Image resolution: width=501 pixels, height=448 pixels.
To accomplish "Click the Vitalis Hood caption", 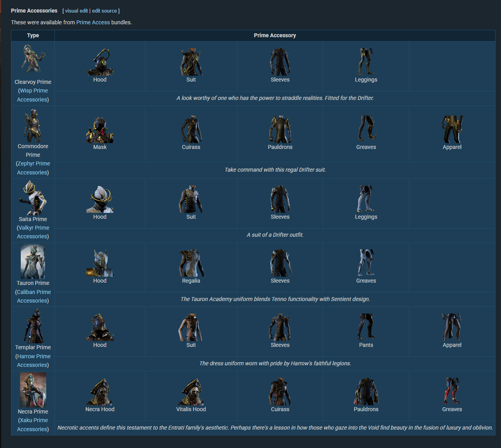I will click(191, 409).
